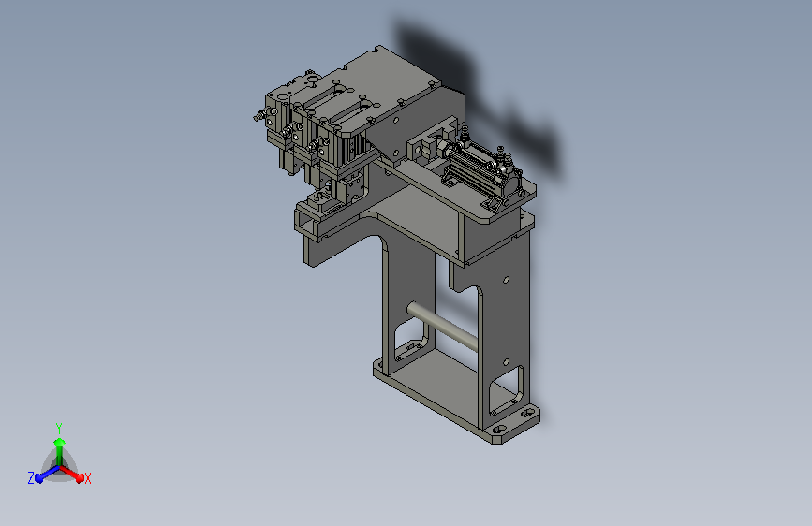Click the red X axis of the triad
The image size is (812, 526).
(x=72, y=474)
